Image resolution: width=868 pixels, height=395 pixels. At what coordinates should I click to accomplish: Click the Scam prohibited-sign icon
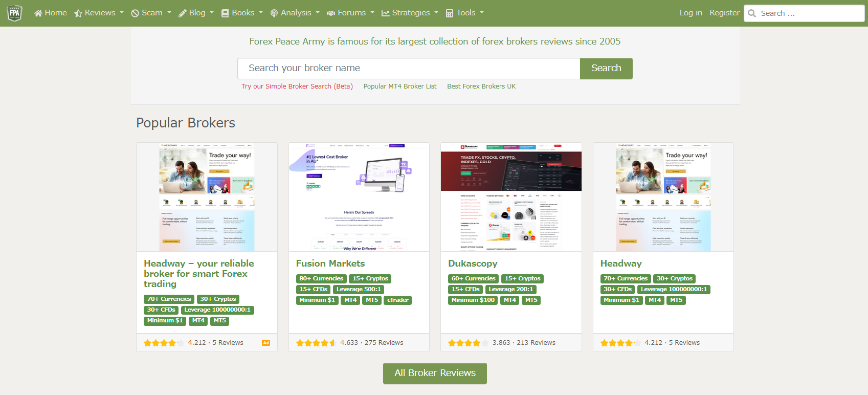tap(135, 13)
